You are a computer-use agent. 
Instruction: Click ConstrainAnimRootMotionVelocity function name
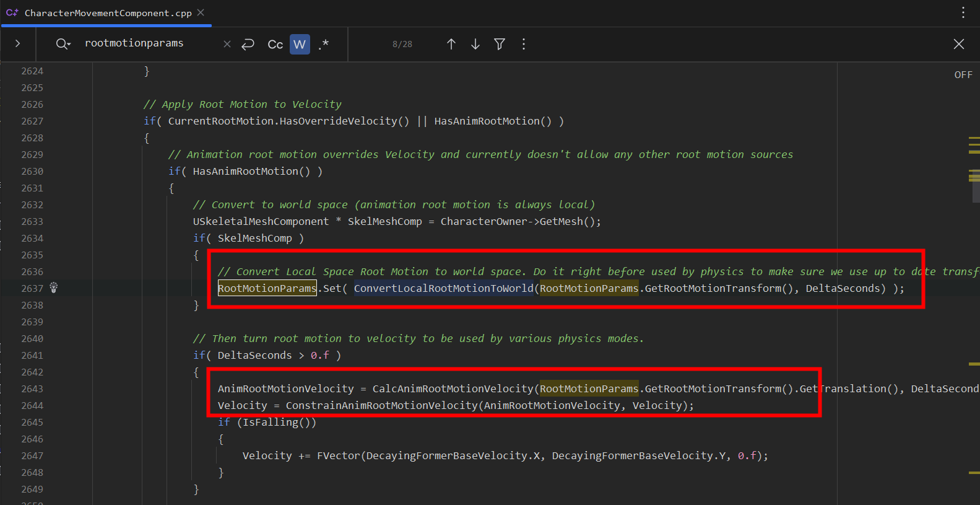click(x=381, y=405)
